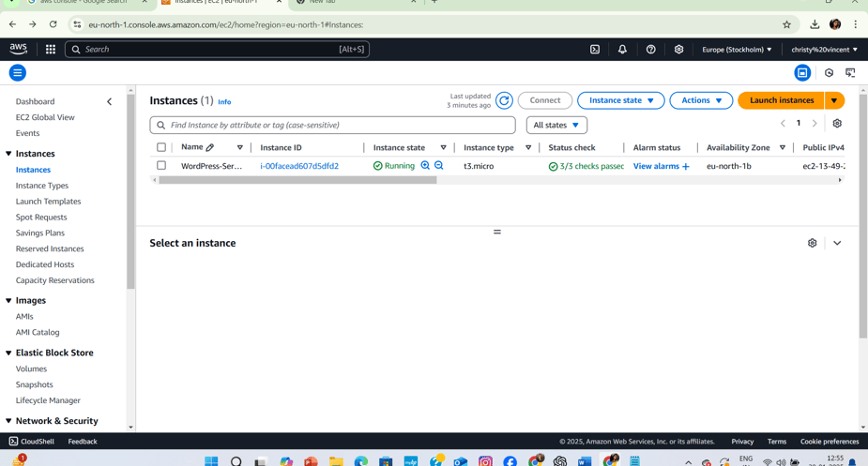The height and width of the screenshot is (466, 868).
Task: Tick the WordPress-Ser instance checkbox
Action: click(x=161, y=165)
